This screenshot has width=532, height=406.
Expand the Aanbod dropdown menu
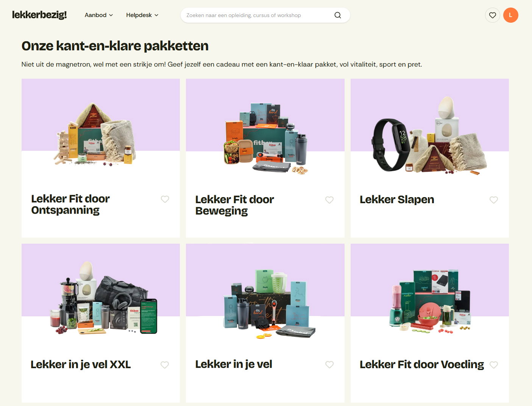pyautogui.click(x=99, y=15)
